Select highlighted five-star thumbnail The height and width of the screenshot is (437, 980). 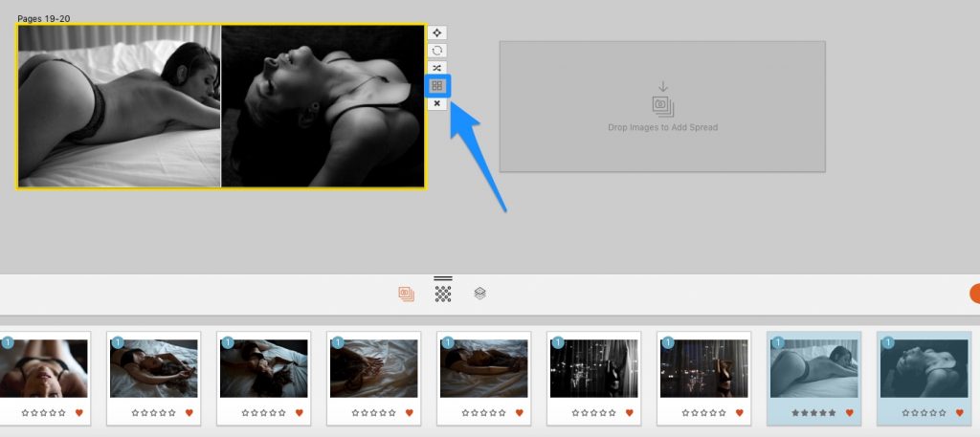point(813,368)
